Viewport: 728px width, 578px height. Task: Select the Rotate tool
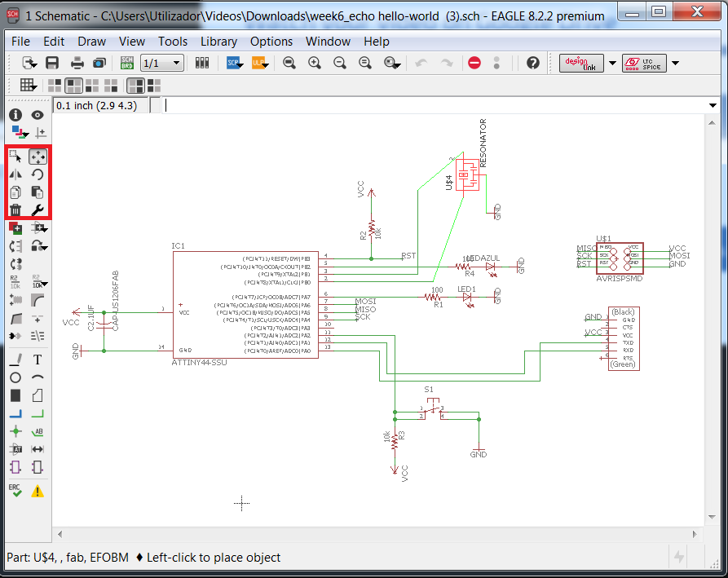[x=38, y=174]
